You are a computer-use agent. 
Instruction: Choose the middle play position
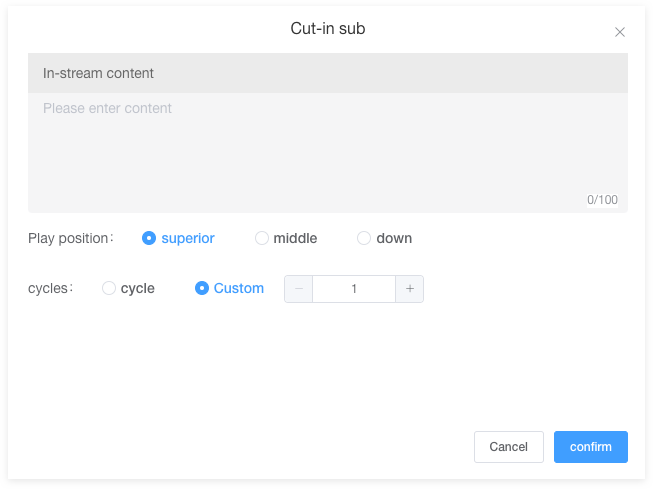tap(262, 238)
